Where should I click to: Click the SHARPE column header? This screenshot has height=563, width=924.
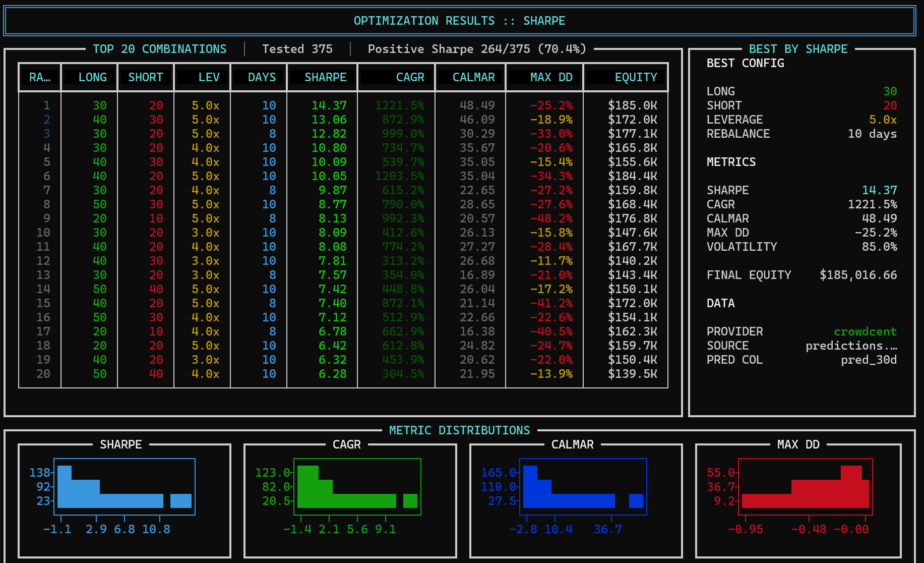coord(325,77)
